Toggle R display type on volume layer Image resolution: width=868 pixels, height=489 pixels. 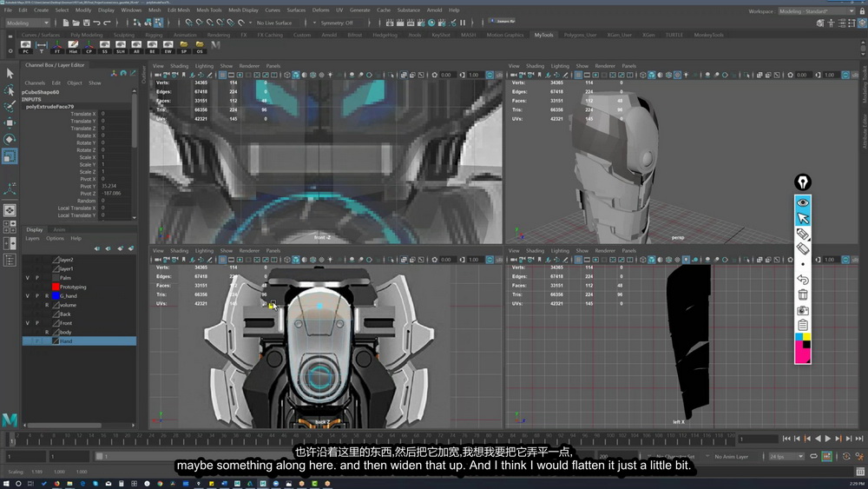click(x=47, y=305)
